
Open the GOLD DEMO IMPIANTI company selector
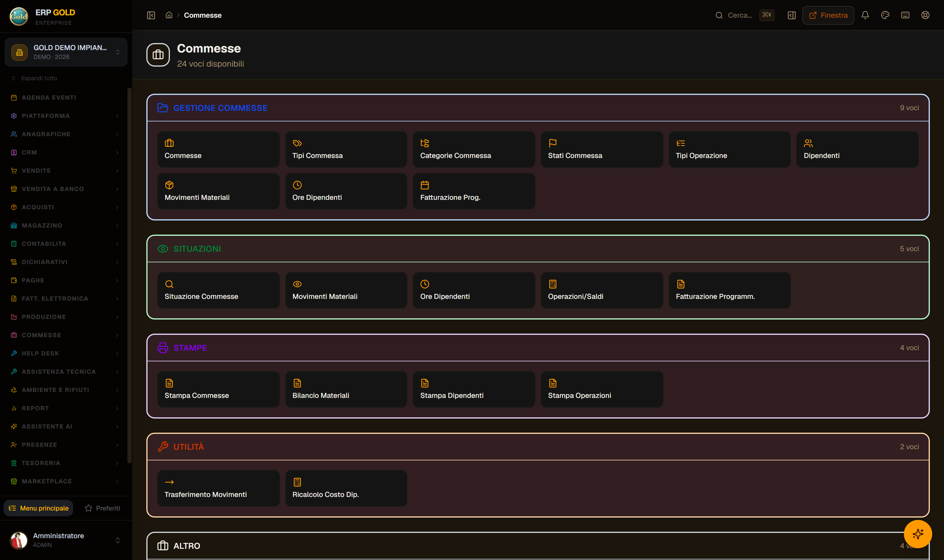pos(66,52)
